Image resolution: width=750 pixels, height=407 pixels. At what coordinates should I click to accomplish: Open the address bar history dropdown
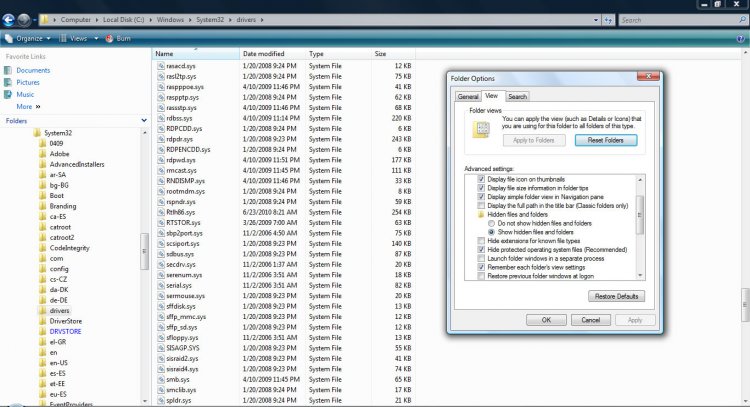coord(596,20)
